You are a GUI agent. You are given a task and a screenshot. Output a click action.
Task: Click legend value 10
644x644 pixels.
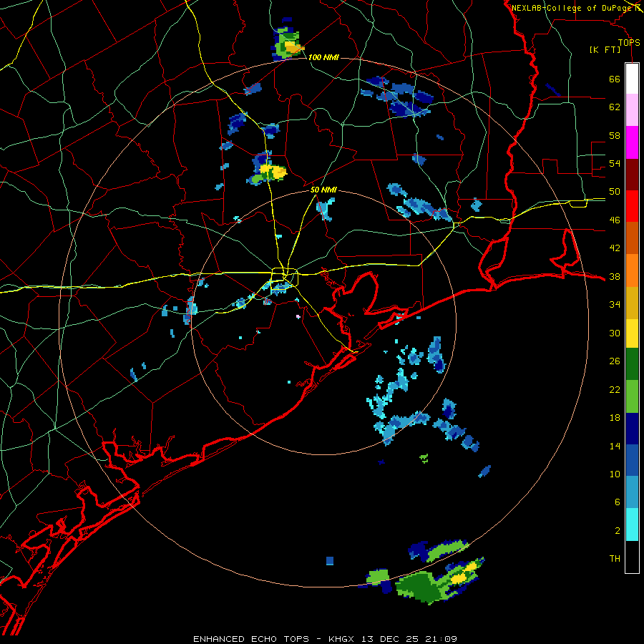click(x=615, y=474)
